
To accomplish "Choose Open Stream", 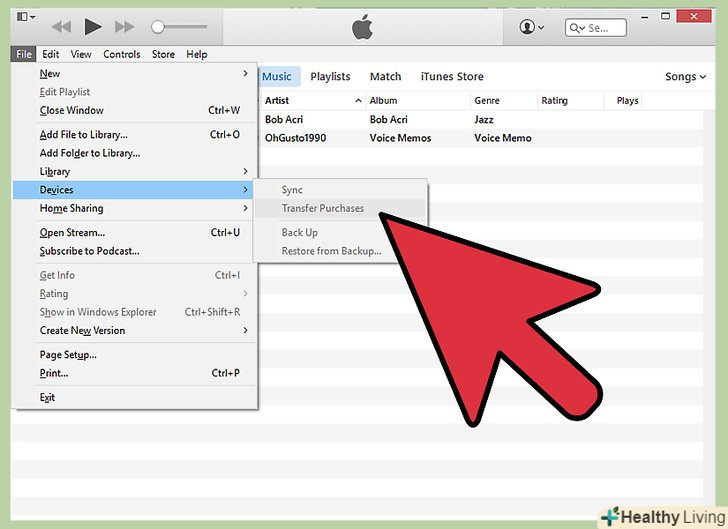I will tap(135, 233).
